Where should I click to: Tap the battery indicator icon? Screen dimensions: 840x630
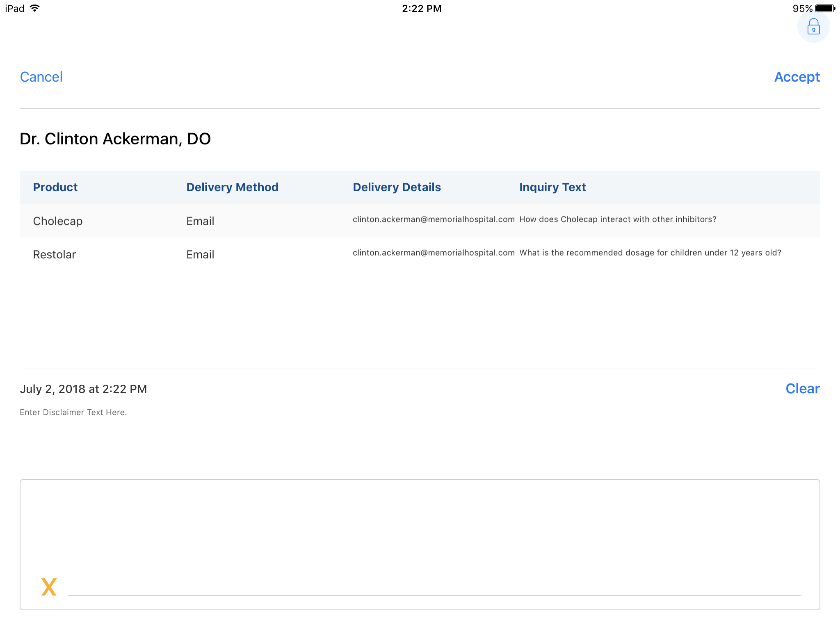[826, 8]
